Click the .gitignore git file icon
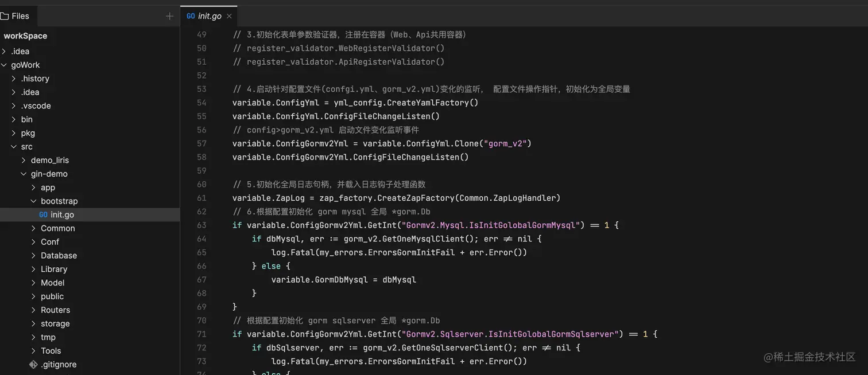 click(33, 365)
